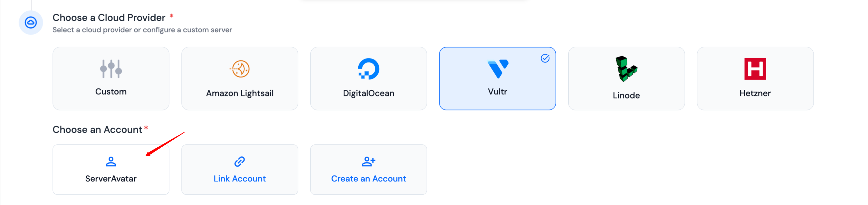Click Create an Account
The image size is (868, 205).
[368, 170]
